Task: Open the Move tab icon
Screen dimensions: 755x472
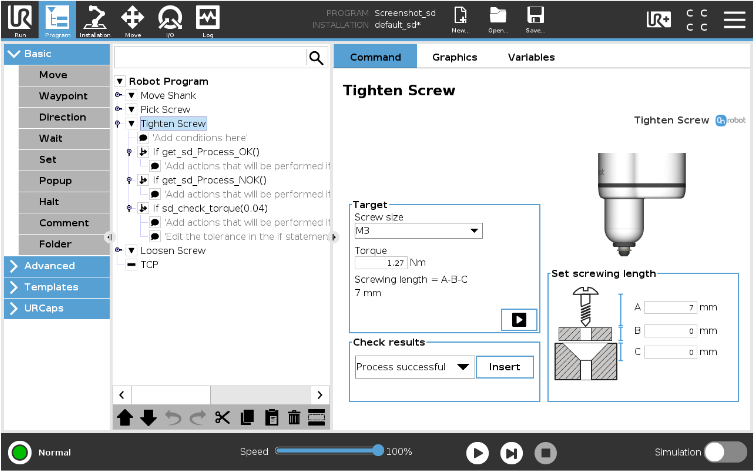Action: click(132, 18)
